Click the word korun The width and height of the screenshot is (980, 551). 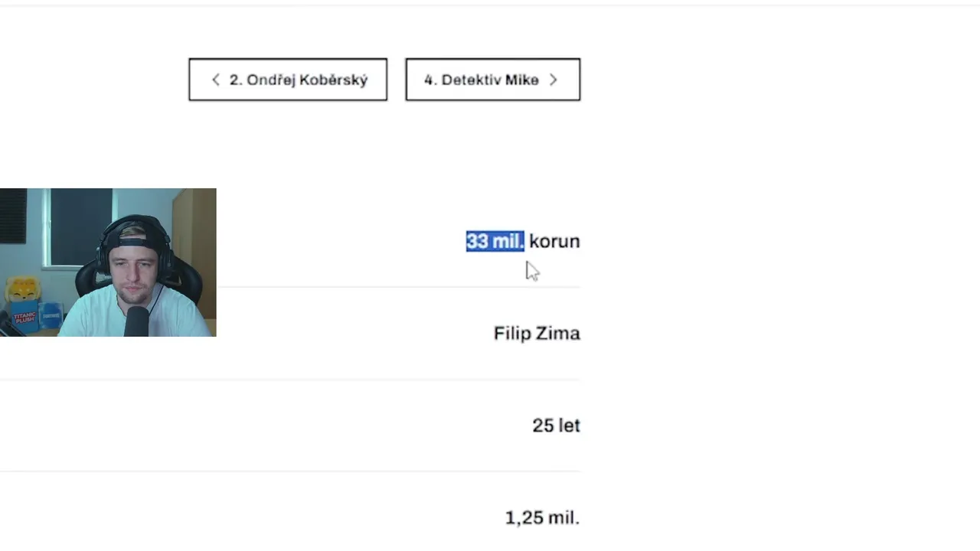554,241
